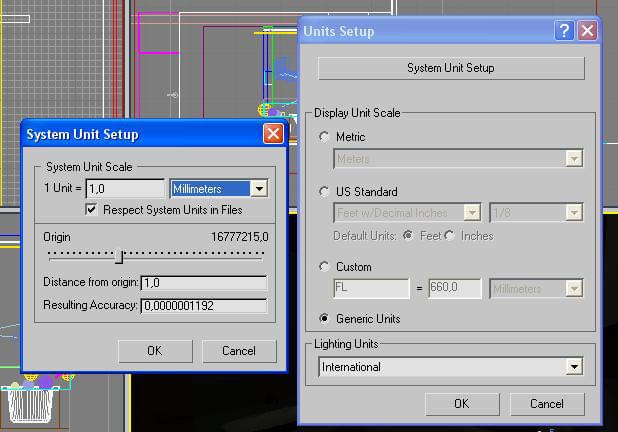Click the custom value 660,0 field
The image size is (618, 432).
(x=455, y=288)
